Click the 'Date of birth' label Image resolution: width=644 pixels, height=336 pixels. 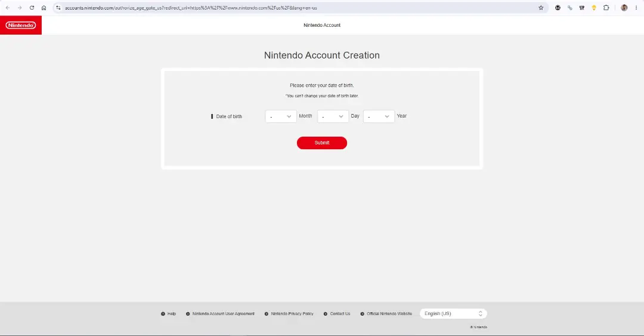point(229,116)
